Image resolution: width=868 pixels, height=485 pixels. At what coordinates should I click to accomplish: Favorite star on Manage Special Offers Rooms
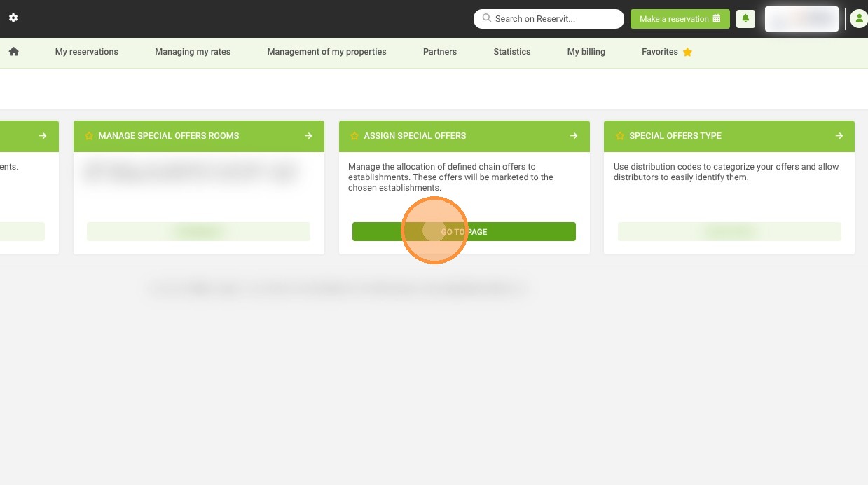click(x=89, y=136)
